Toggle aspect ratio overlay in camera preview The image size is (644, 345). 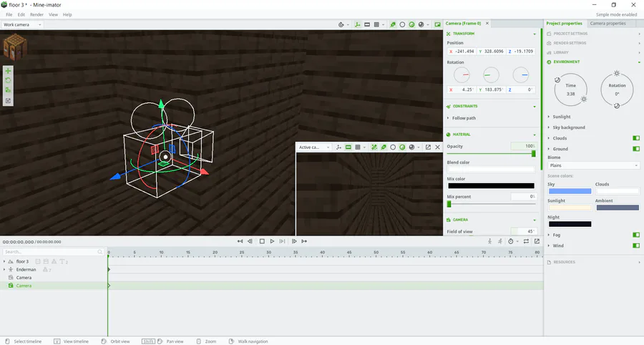[x=348, y=147]
